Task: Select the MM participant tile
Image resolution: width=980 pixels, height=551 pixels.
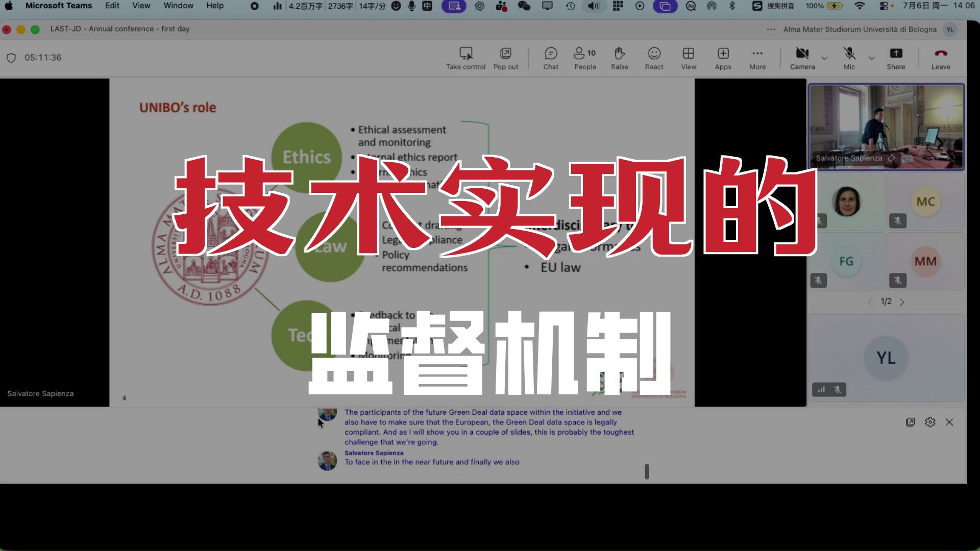Action: click(x=925, y=262)
